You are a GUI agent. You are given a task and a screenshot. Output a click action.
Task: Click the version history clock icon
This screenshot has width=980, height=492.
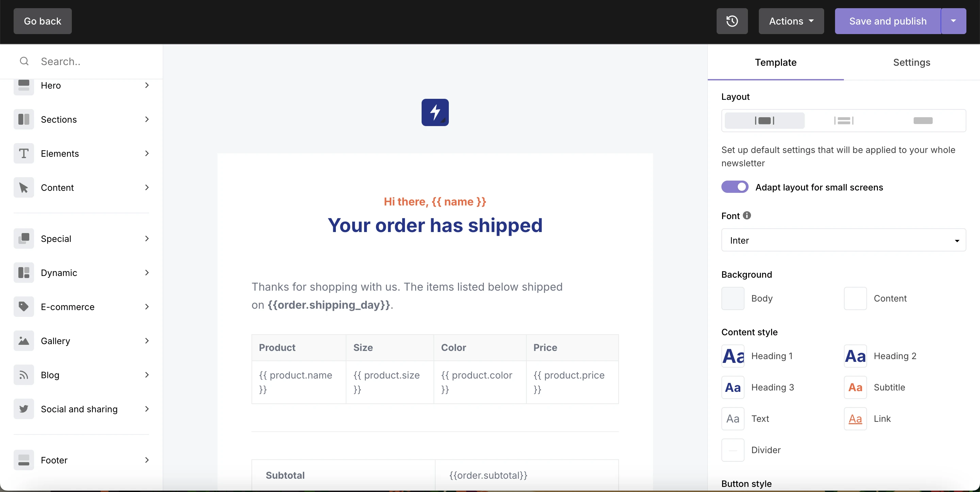pos(732,21)
